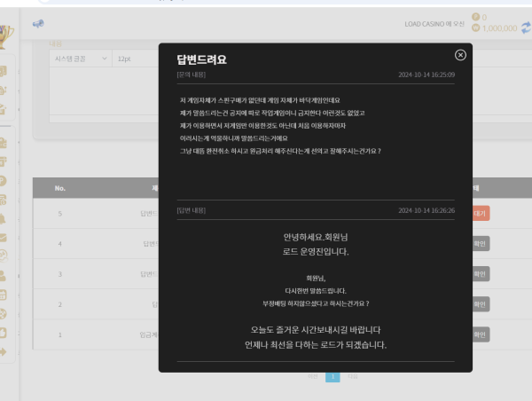Select page 1 in pagination
The image size is (532, 401).
(x=333, y=376)
